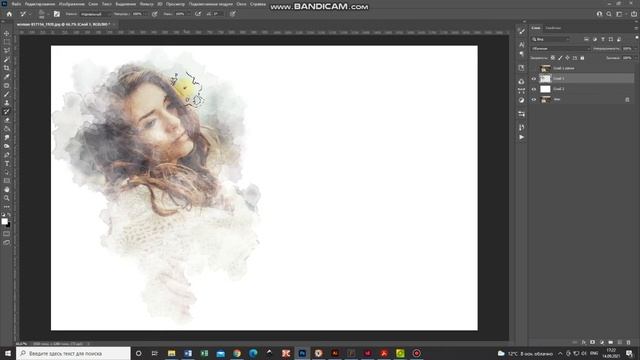Select the Type tool

[7, 164]
